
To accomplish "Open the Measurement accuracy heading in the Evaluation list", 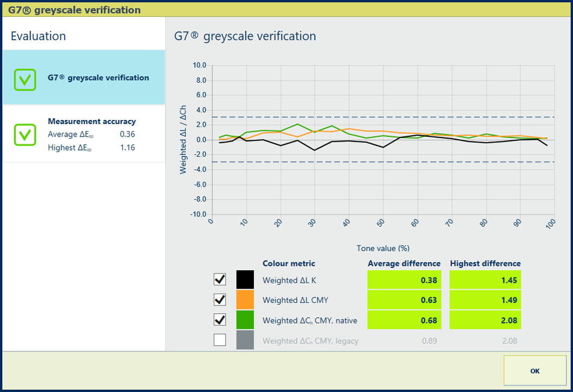I will [92, 121].
